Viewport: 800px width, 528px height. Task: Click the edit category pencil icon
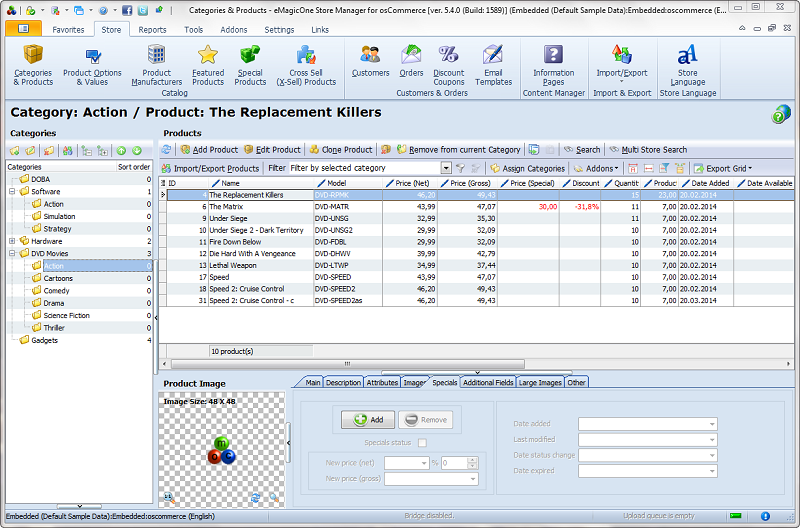point(31,150)
